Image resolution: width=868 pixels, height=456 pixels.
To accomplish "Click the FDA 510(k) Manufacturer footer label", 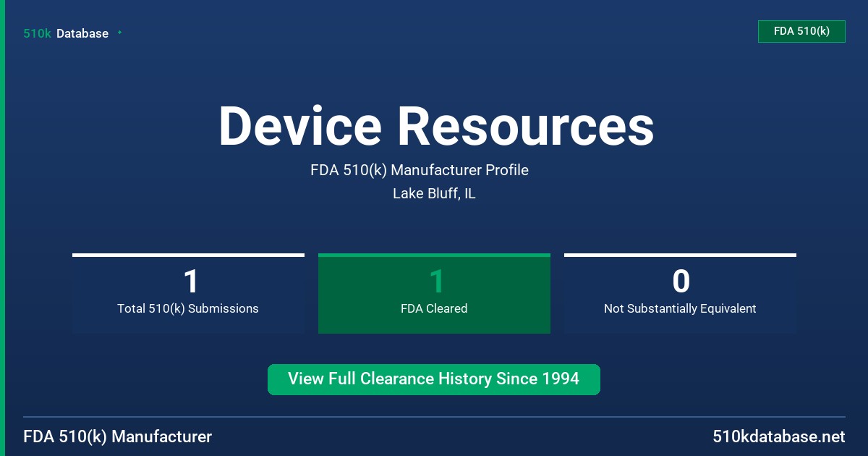I will click(x=118, y=436).
